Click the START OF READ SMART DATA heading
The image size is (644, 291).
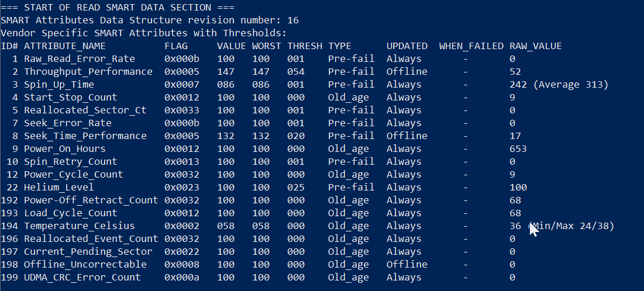coord(118,8)
